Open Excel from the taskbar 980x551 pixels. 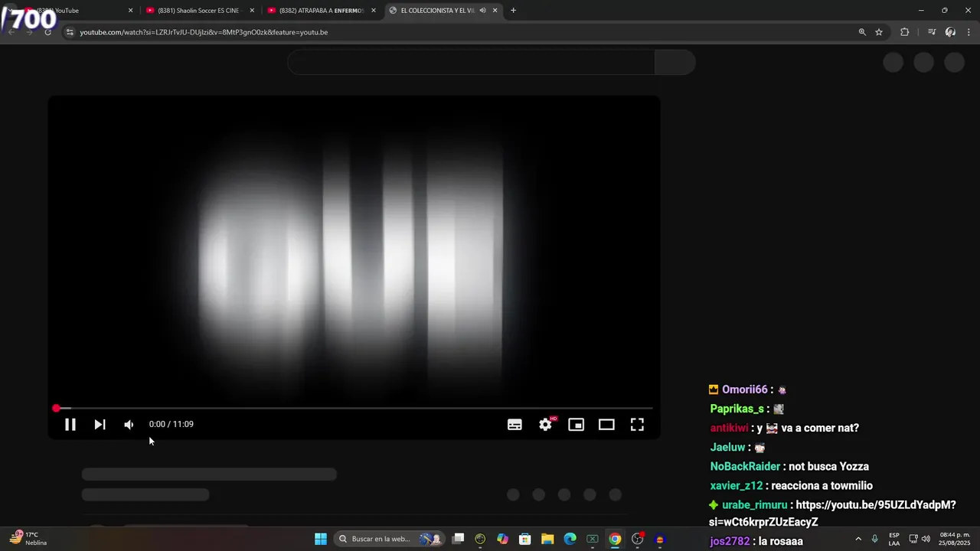point(592,539)
